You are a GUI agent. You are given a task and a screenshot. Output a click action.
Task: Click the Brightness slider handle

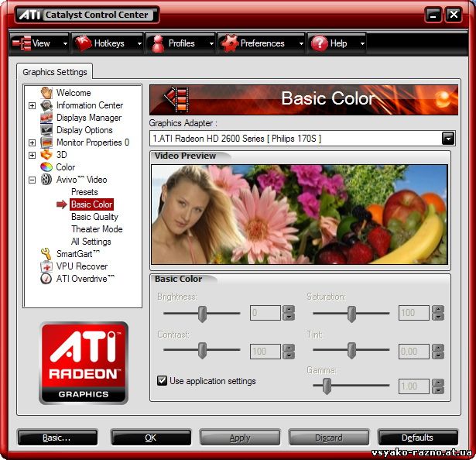(x=202, y=314)
